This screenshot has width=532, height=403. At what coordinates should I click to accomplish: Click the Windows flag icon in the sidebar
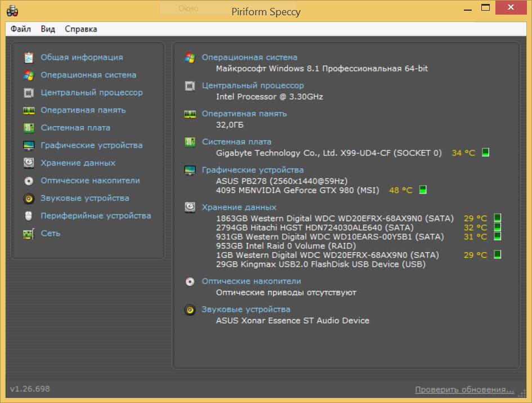tap(29, 75)
